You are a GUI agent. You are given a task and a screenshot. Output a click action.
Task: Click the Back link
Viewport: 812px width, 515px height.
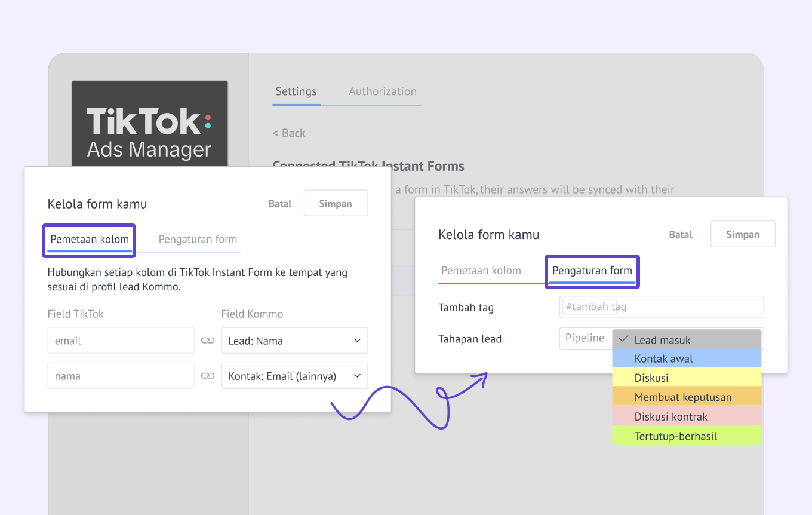(289, 133)
